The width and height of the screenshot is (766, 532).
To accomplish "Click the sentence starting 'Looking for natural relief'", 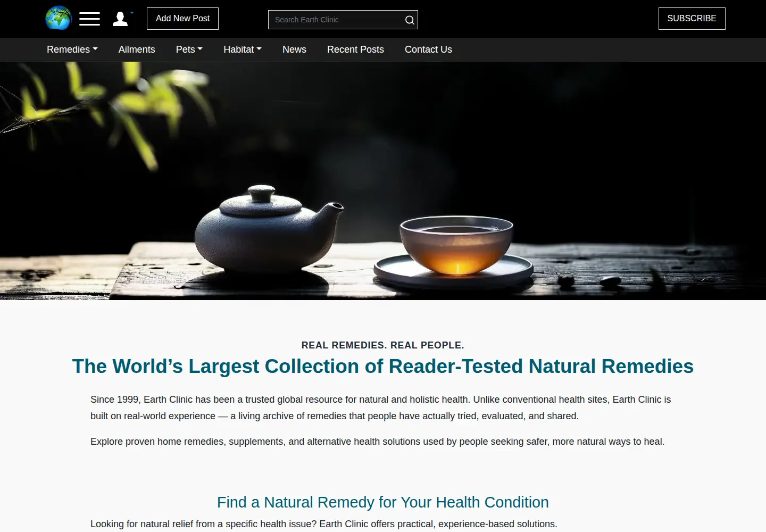I will pyautogui.click(x=324, y=524).
